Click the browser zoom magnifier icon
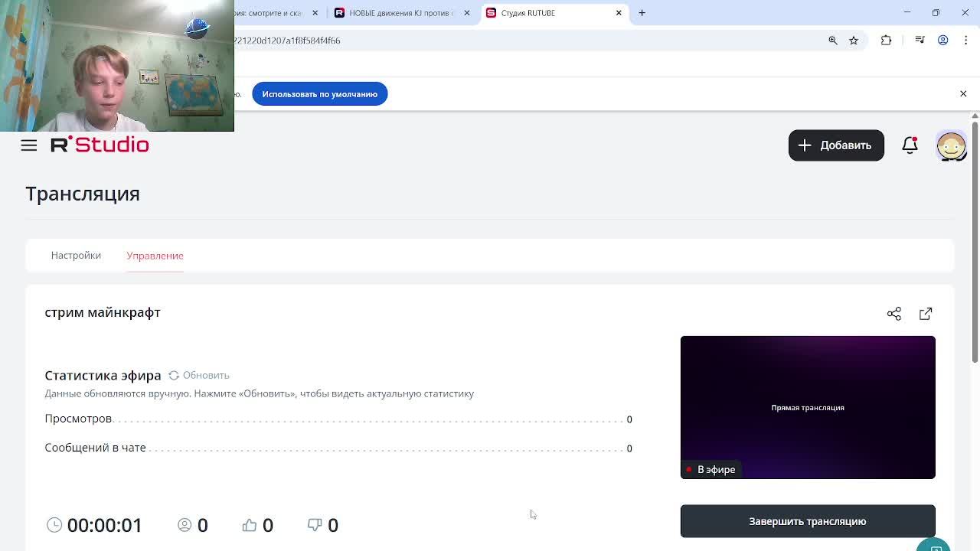 (833, 41)
